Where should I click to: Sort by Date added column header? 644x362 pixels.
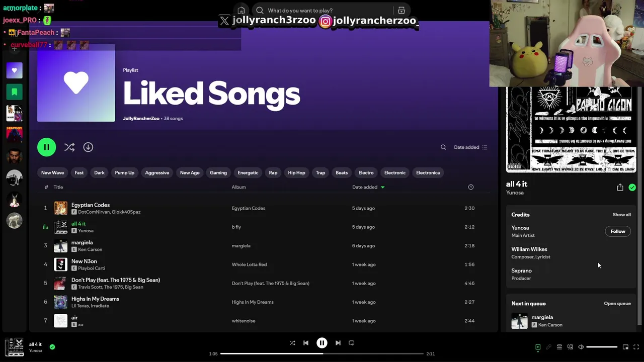[368, 187]
